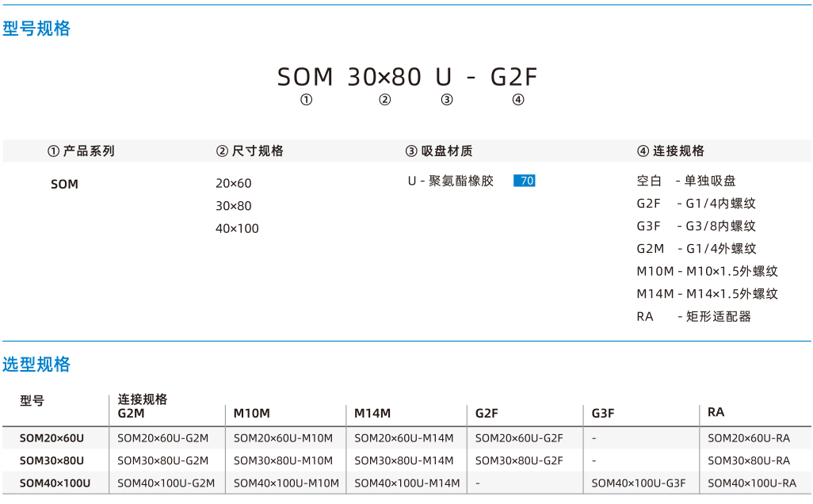The height and width of the screenshot is (504, 813).
Task: Click the "型号" header of the selection table
Action: 32,401
